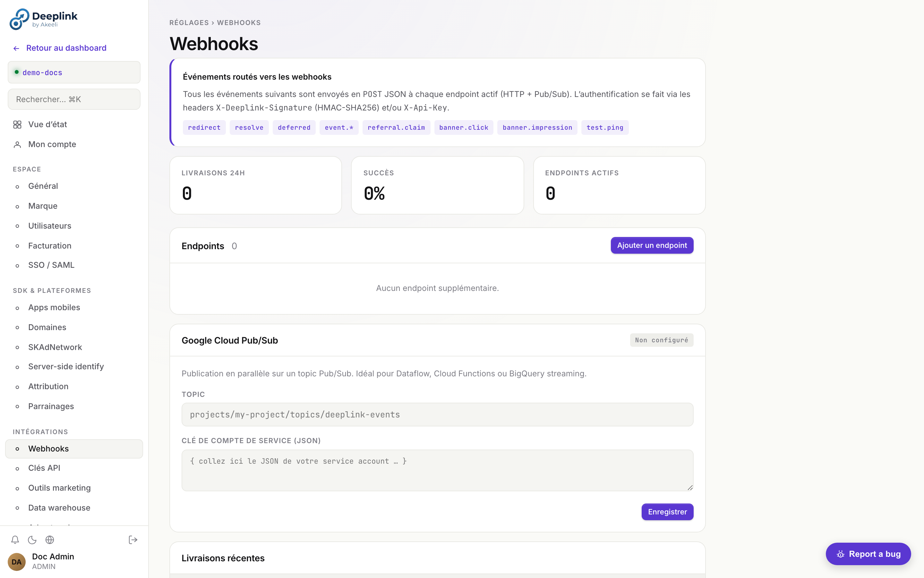Screen dimensions: 924x578
Task: Open language selector globe icon
Action: click(x=50, y=540)
